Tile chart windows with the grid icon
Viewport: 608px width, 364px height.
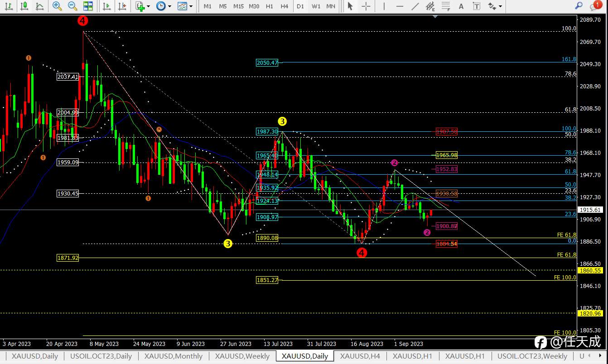(88, 6)
